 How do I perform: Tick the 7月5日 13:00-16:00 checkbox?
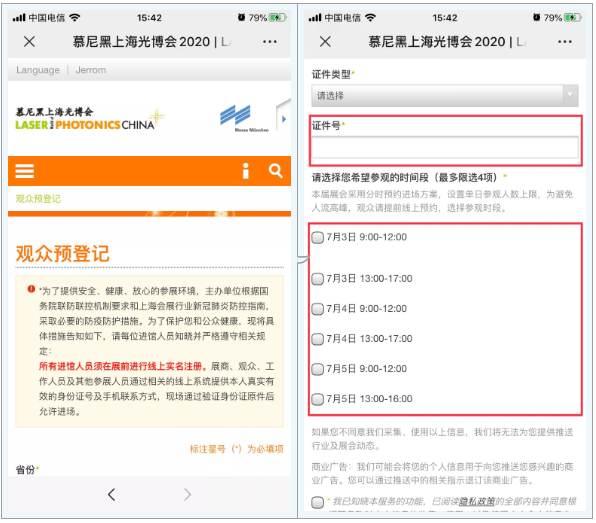click(x=317, y=399)
